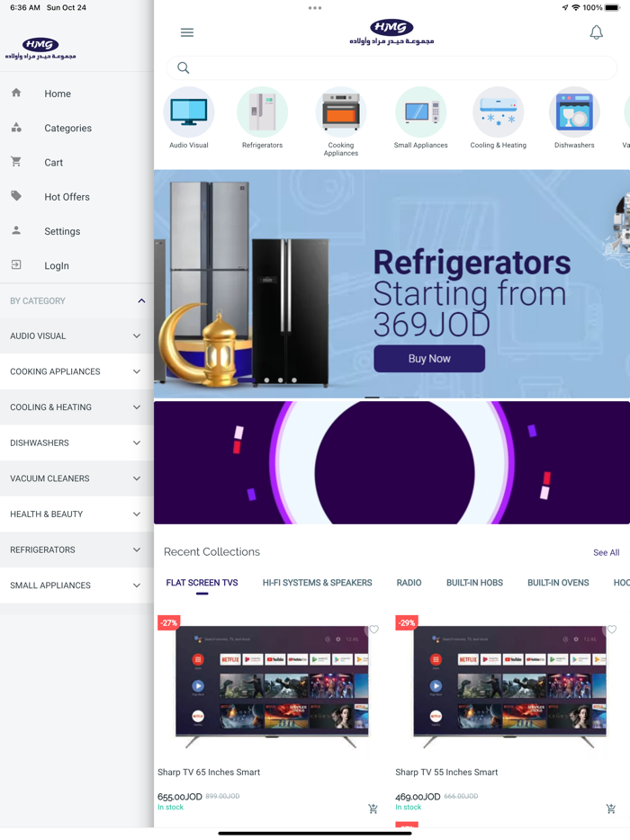Click the Settings person icon in sidebar
The width and height of the screenshot is (630, 840).
tap(16, 230)
